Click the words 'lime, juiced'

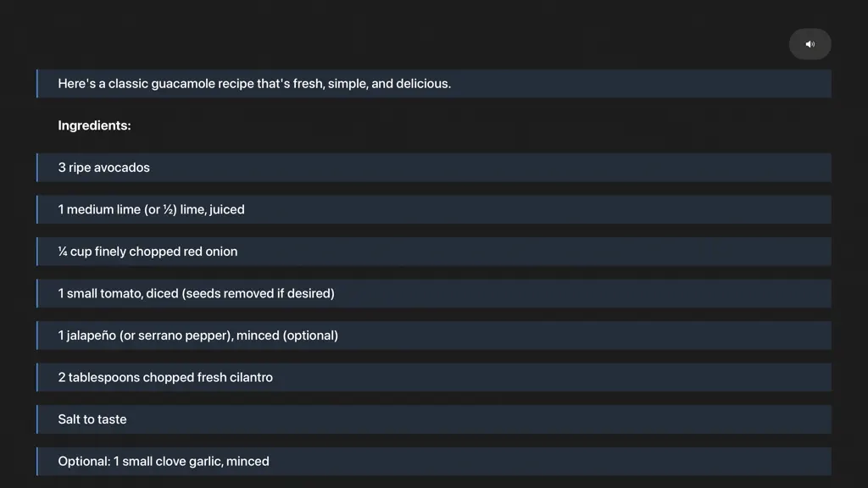click(212, 210)
